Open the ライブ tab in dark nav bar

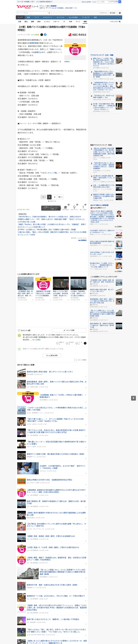[37, 17]
